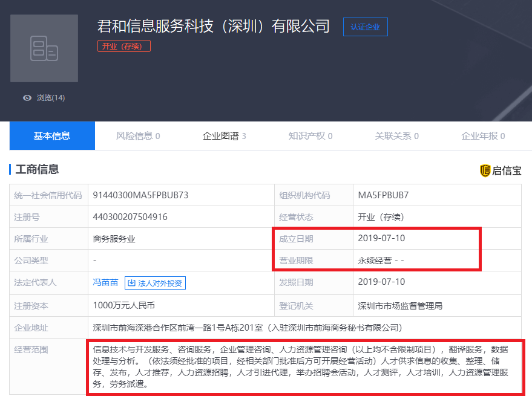Click the 启信宝 shield logo icon
This screenshot has height=402, width=532.
(485, 170)
